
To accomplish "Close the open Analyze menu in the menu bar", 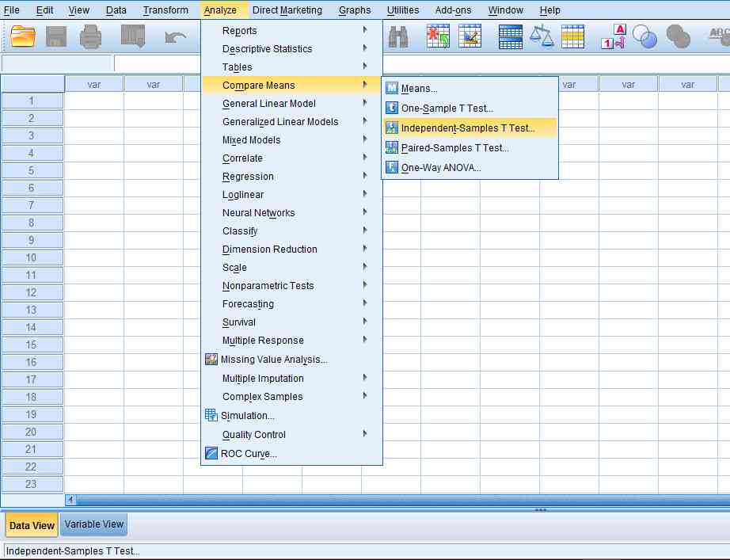I will point(220,10).
